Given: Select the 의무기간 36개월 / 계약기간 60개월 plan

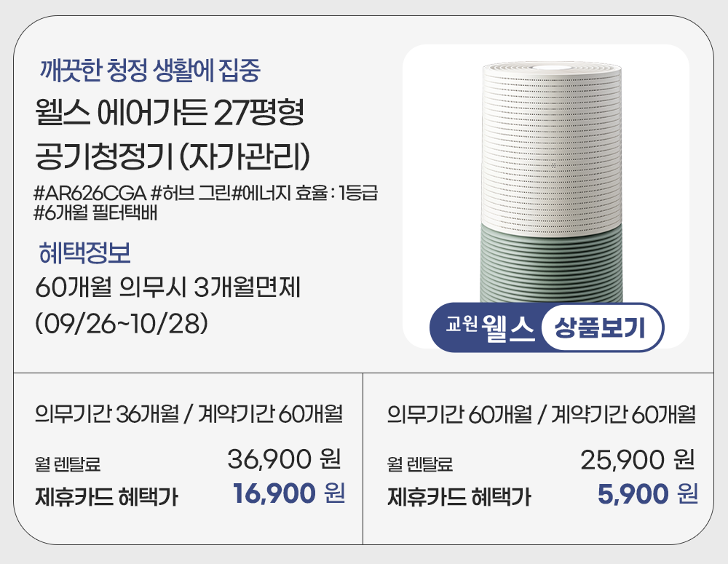Looking at the screenshot, I should (x=189, y=416).
